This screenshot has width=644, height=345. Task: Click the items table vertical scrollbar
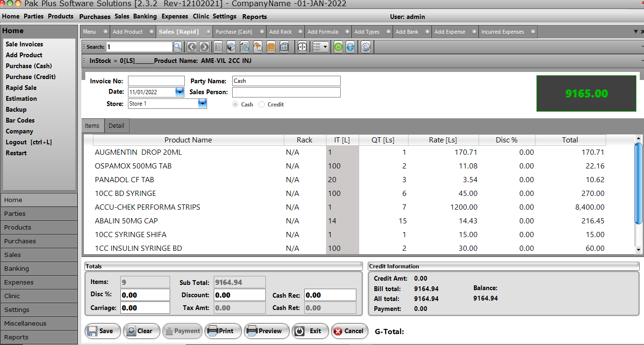tap(639, 183)
